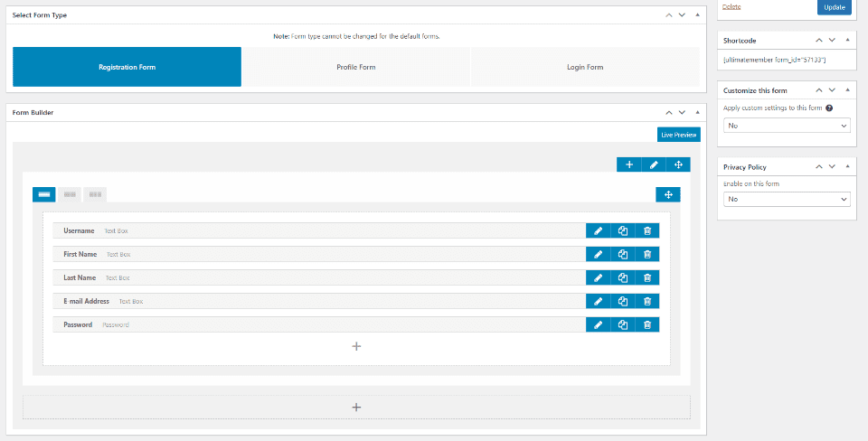Delete the Password field via trash icon
868x441 pixels.
[x=647, y=324]
